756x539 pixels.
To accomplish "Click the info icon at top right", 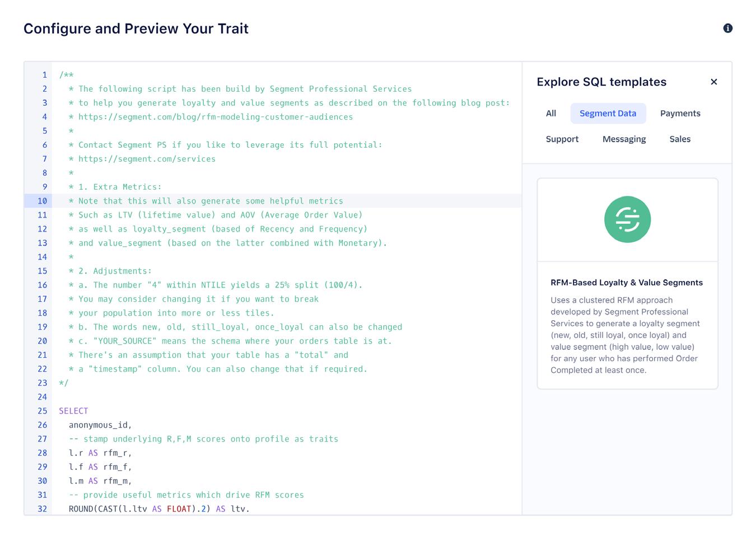I will [x=727, y=28].
